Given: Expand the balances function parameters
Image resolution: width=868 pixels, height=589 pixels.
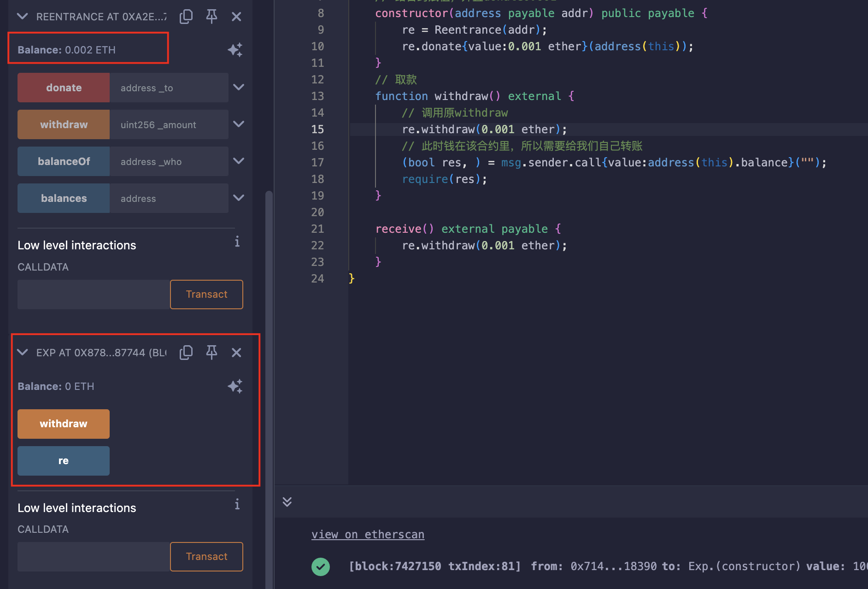Looking at the screenshot, I should [239, 198].
